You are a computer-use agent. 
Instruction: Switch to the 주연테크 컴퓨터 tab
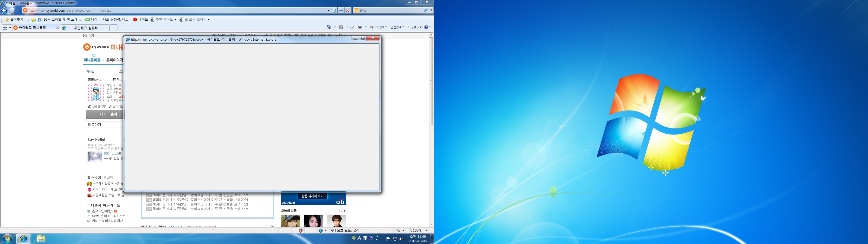coord(85,28)
